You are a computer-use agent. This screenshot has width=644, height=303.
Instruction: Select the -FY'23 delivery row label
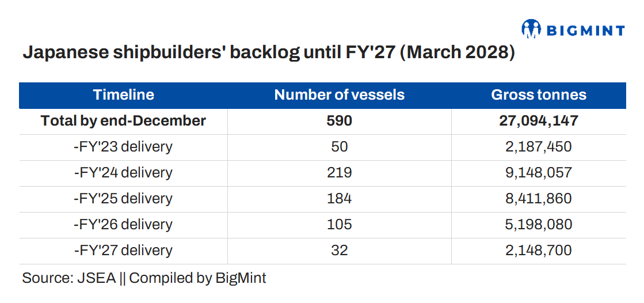(123, 147)
